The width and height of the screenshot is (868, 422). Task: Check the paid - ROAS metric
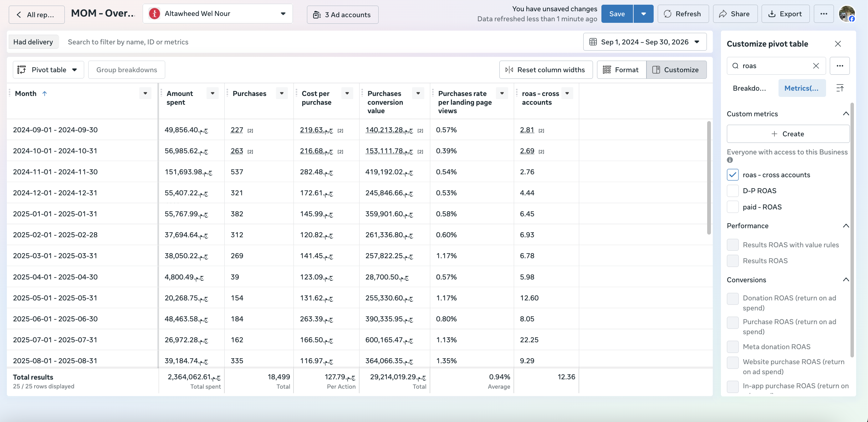tap(733, 207)
